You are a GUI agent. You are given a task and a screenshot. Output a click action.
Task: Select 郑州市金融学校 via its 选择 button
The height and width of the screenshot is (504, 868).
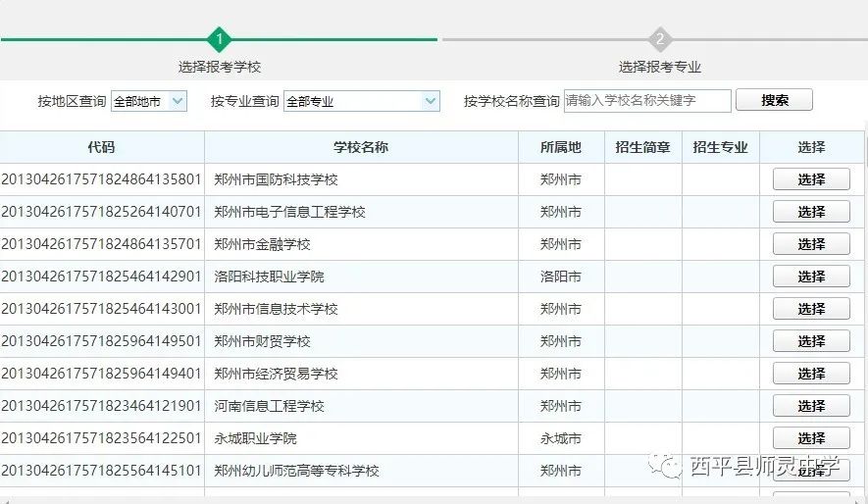(811, 244)
